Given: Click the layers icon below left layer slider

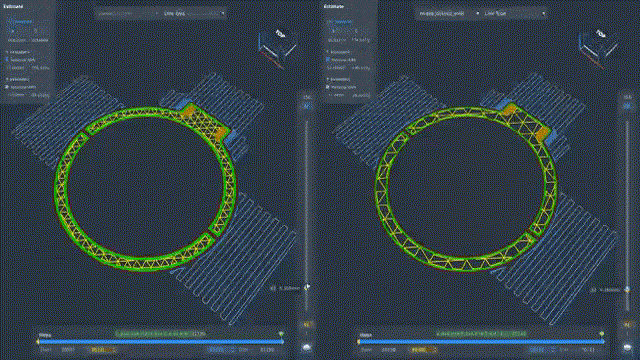Looking at the screenshot, I should 307,348.
